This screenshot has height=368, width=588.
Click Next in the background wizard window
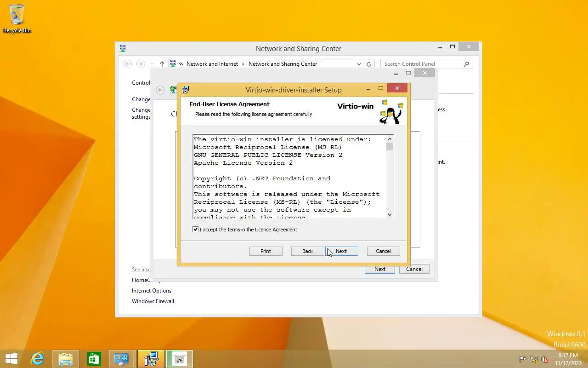[379, 269]
